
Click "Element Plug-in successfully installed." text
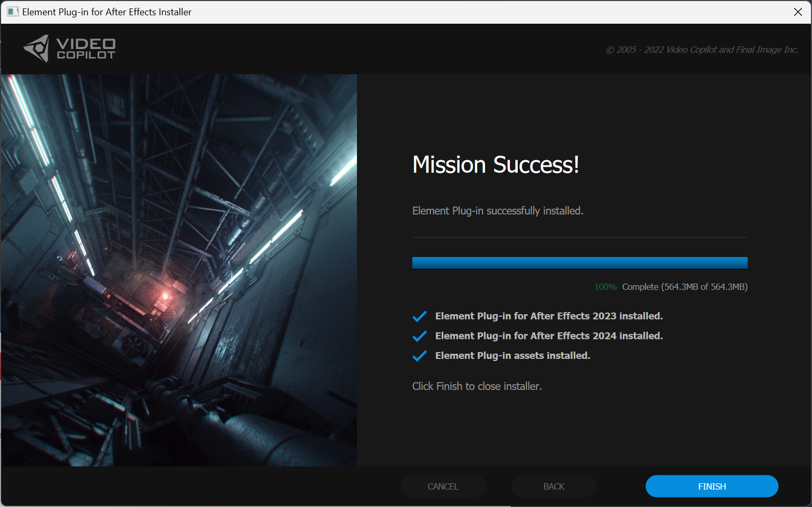497,211
